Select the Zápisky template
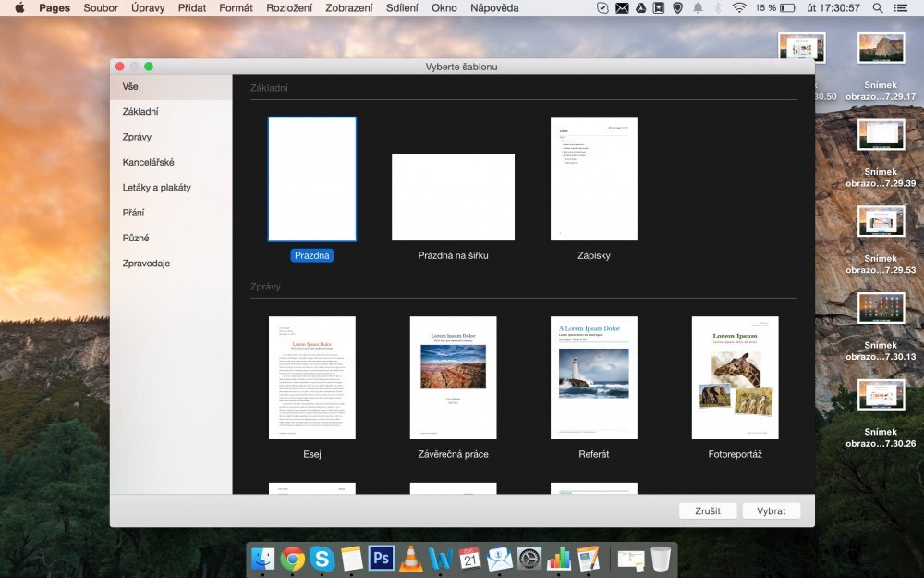Image resolution: width=924 pixels, height=578 pixels. 594,178
